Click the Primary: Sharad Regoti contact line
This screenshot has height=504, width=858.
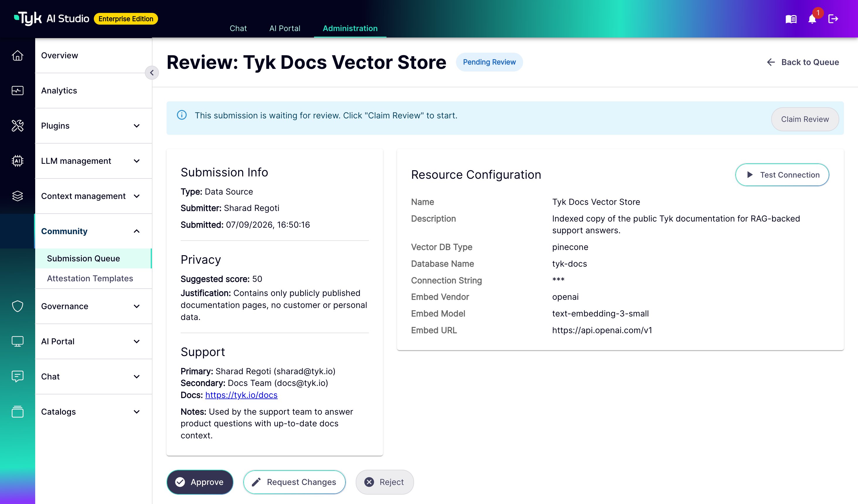point(258,371)
